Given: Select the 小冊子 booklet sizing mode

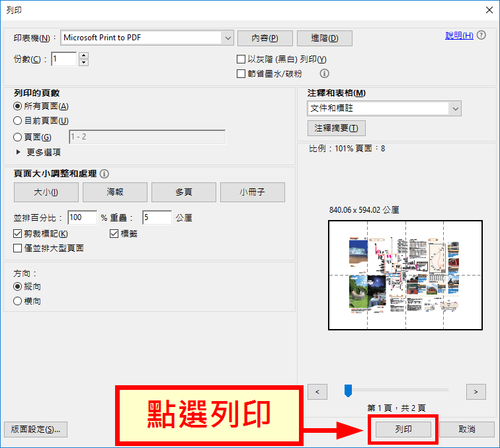Looking at the screenshot, I should click(x=253, y=192).
